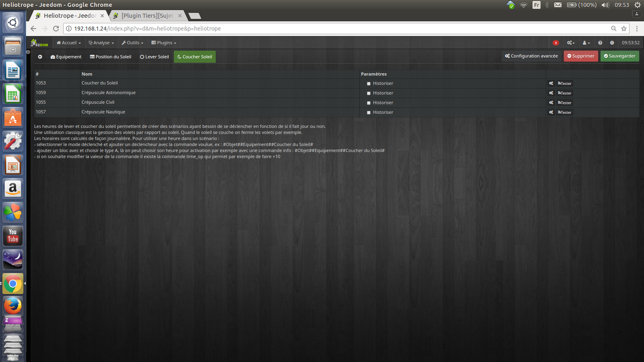Close the Heliotrope - Jeedom browser tab
644x362 pixels.
[102, 16]
